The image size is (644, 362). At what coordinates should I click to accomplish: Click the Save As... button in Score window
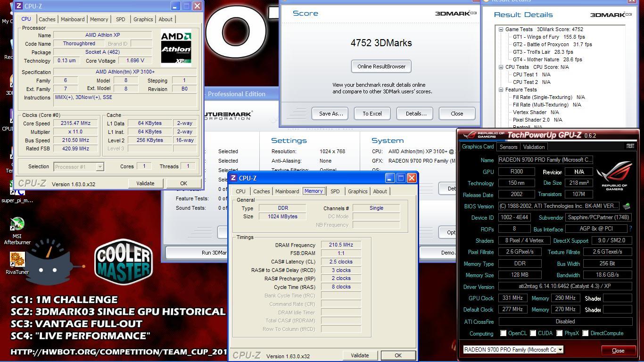coord(330,114)
